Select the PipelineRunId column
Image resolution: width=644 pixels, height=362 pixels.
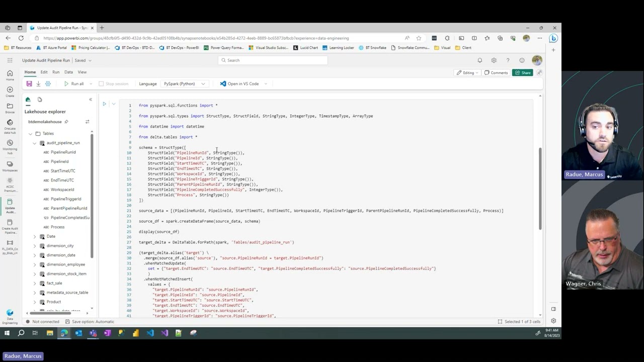(63, 152)
